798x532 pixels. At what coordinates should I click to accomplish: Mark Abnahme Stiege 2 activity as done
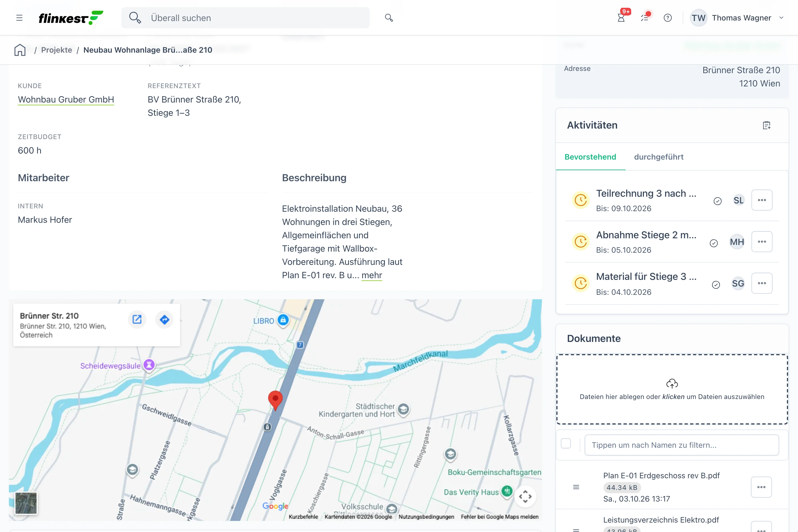click(x=714, y=243)
